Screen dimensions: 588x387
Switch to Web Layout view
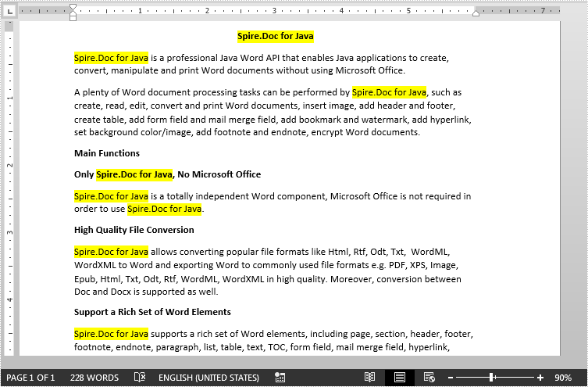coord(429,378)
